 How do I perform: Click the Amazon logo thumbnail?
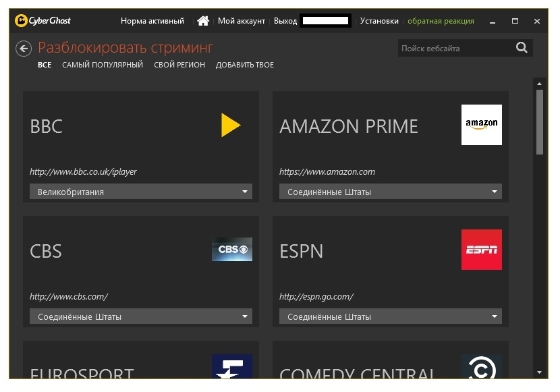pos(482,125)
